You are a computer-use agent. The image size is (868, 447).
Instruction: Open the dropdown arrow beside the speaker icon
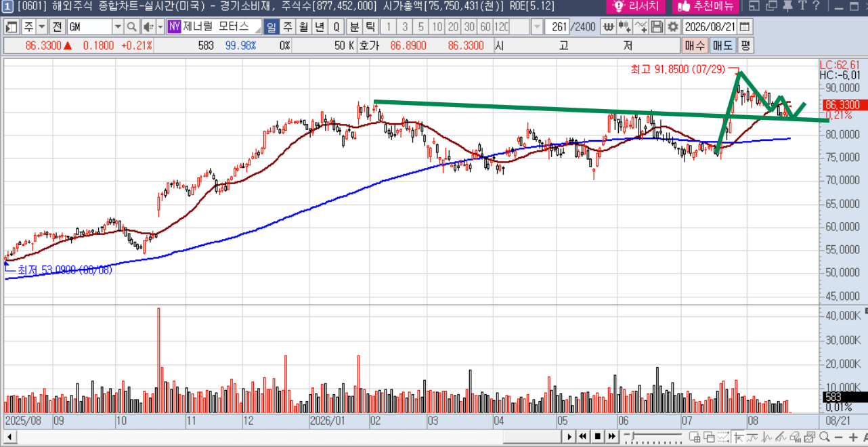160,27
